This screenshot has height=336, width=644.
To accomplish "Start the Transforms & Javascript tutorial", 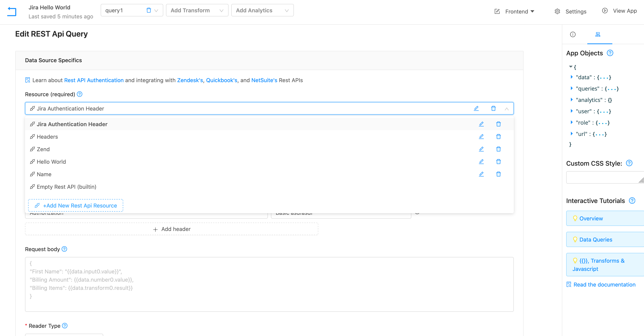I will click(x=605, y=264).
